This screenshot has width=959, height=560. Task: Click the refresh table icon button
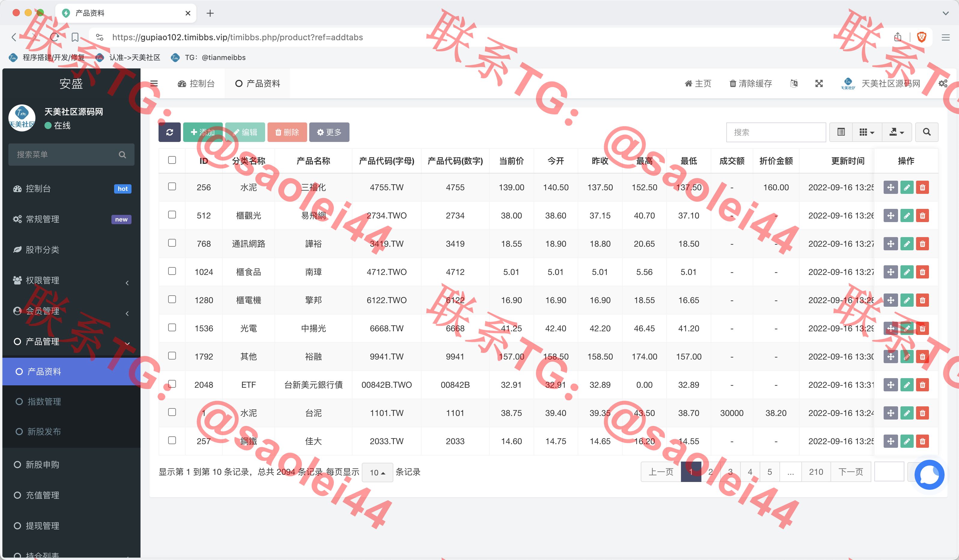pos(169,132)
